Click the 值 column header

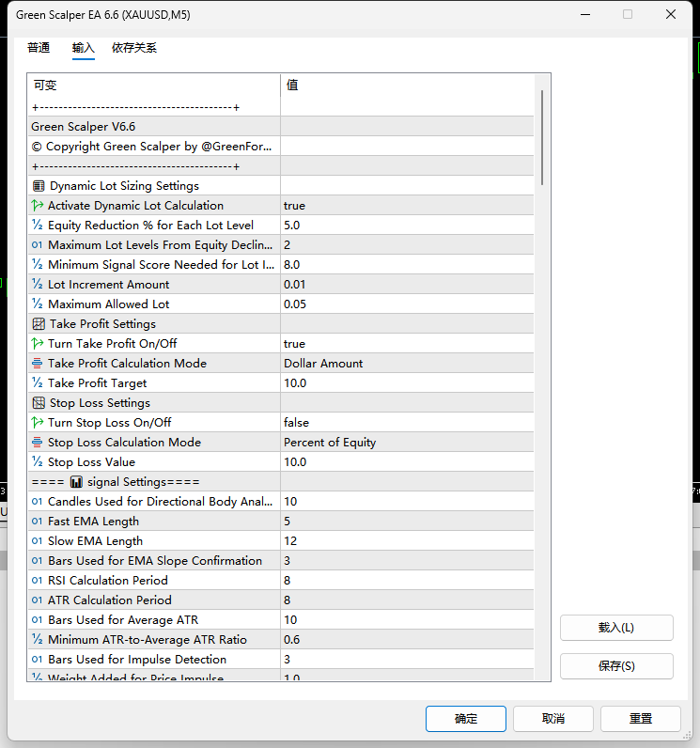click(x=407, y=85)
